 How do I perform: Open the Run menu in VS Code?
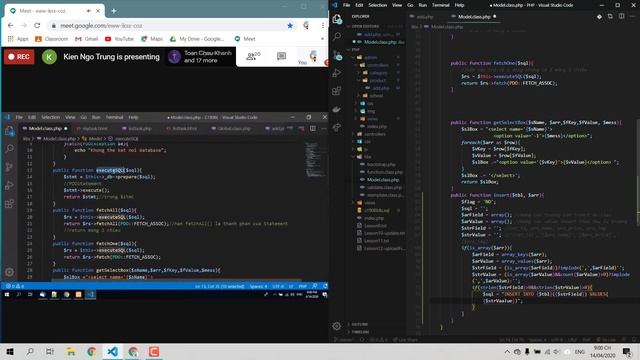(x=422, y=5)
